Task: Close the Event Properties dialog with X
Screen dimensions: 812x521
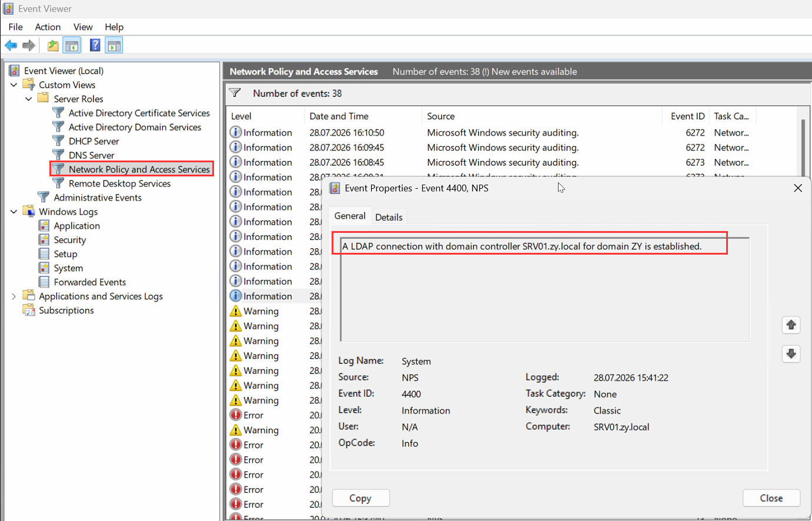Action: point(798,188)
